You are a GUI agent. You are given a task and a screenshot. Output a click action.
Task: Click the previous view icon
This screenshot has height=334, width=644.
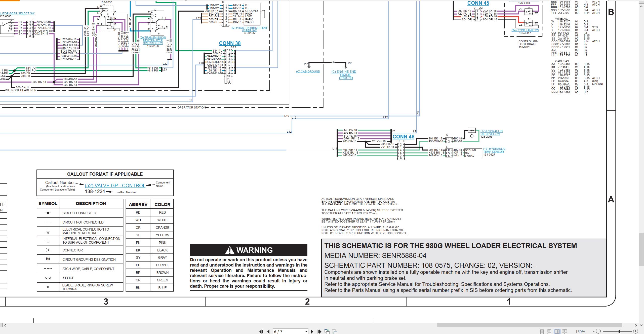tap(327, 331)
